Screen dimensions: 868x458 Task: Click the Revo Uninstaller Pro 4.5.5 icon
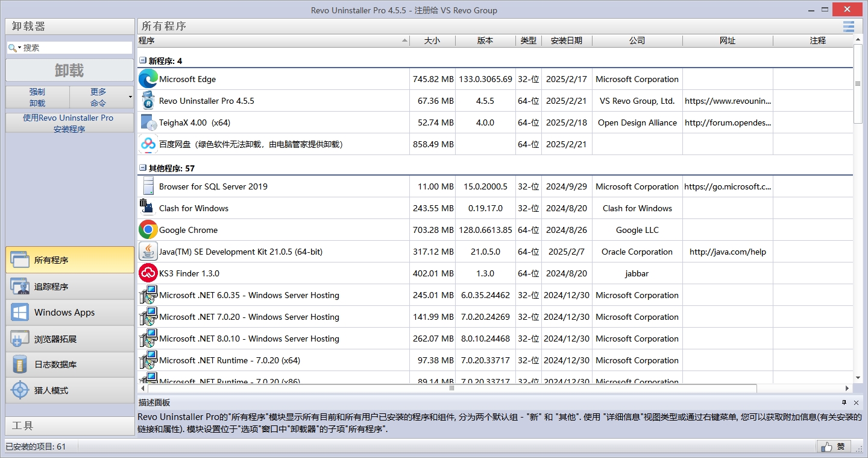(x=148, y=101)
